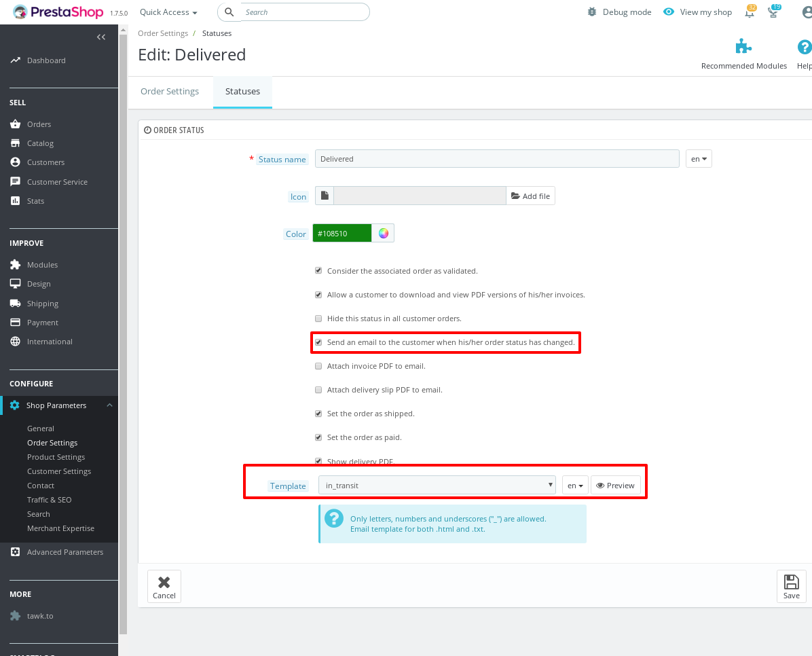The height and width of the screenshot is (656, 812).
Task: Open the 'en' language dropdown beside Status name
Action: [699, 158]
